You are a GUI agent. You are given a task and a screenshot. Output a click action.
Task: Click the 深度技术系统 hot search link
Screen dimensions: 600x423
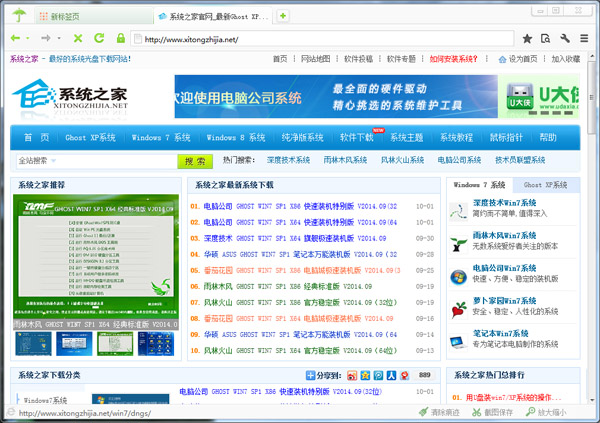[288, 160]
